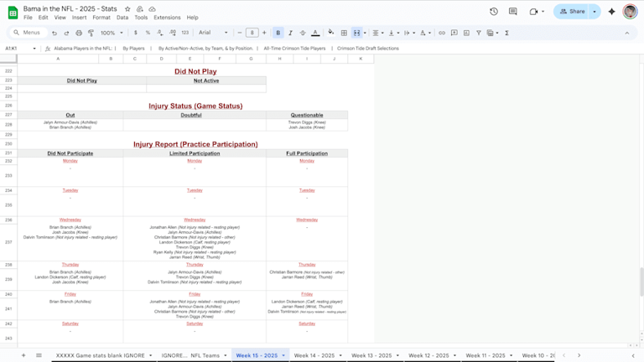The height and width of the screenshot is (362, 644).
Task: Open the text color picker
Action: 315,33
